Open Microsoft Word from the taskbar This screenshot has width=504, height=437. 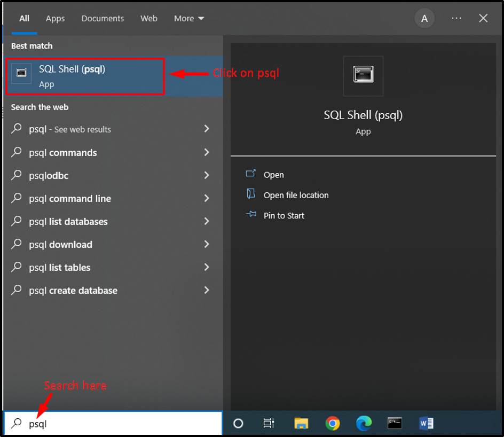[427, 423]
